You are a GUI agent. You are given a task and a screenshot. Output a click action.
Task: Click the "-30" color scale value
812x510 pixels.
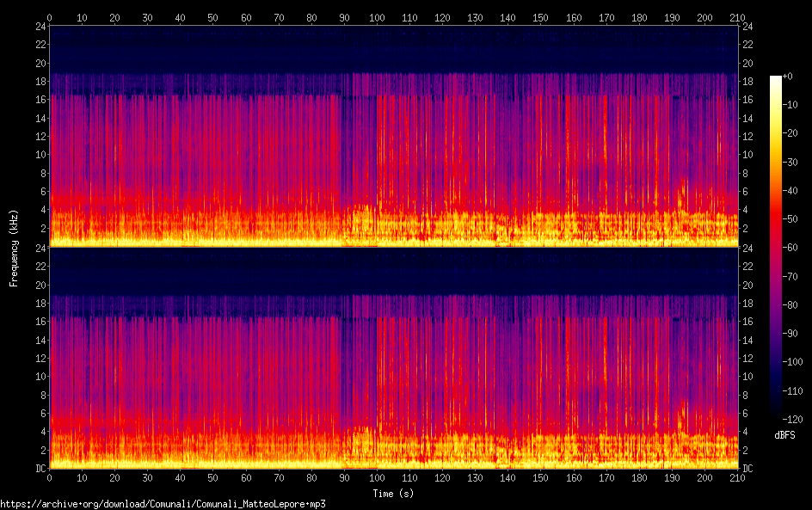[790, 162]
